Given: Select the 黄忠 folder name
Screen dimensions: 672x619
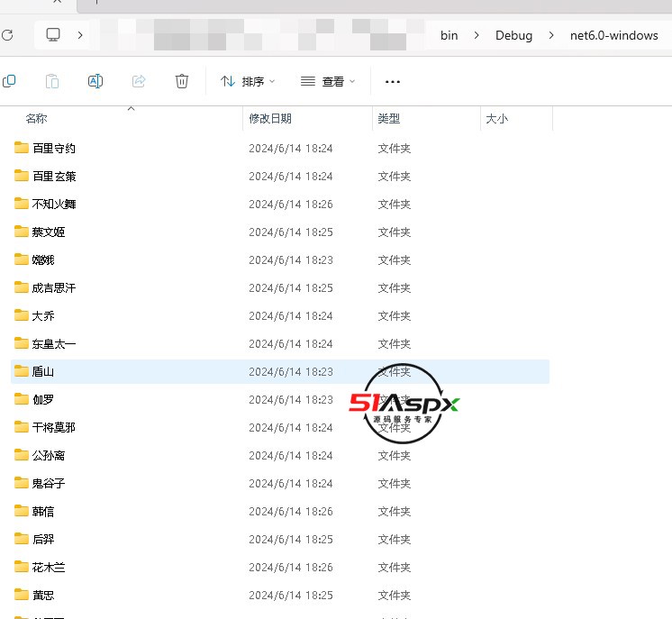Looking at the screenshot, I should pos(43,596).
